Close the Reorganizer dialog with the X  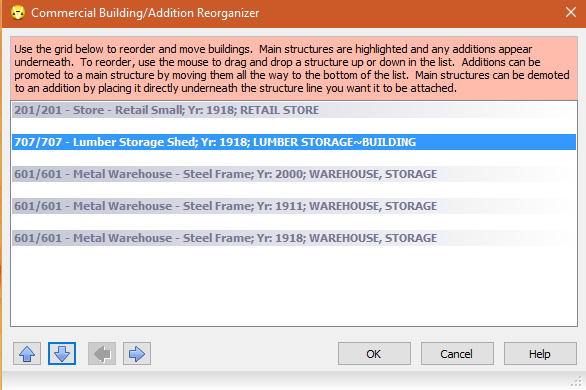point(571,12)
